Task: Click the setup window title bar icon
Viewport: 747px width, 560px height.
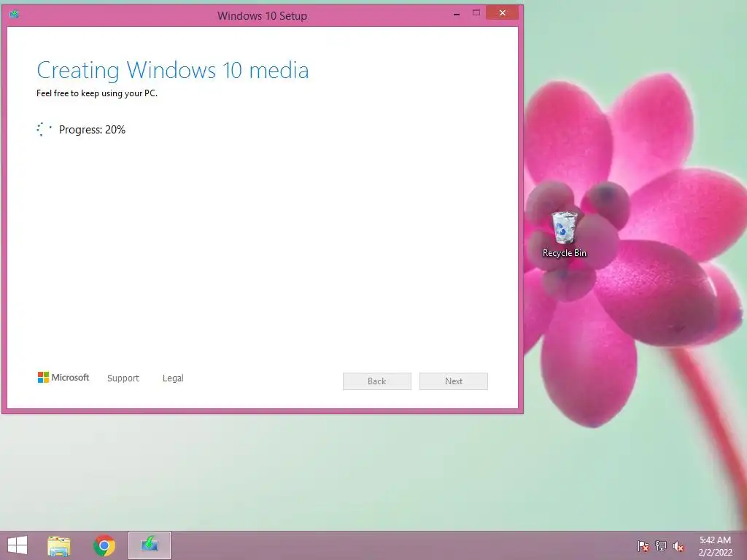Action: tap(15, 15)
